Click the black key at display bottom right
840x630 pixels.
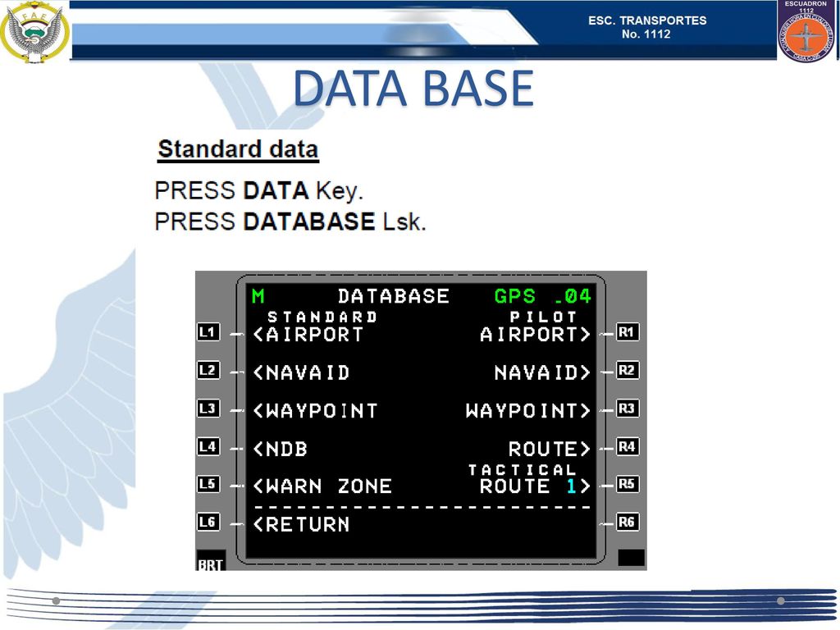click(631, 558)
